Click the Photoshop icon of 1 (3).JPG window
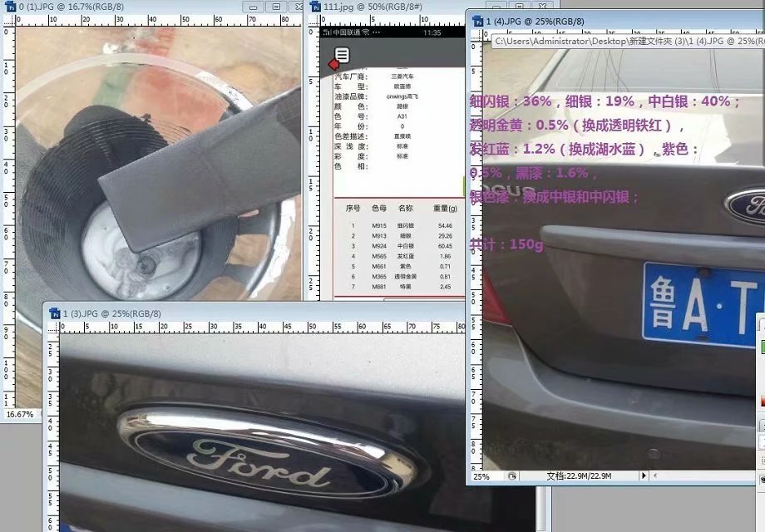Screen dimensions: 765x532 [54, 313]
